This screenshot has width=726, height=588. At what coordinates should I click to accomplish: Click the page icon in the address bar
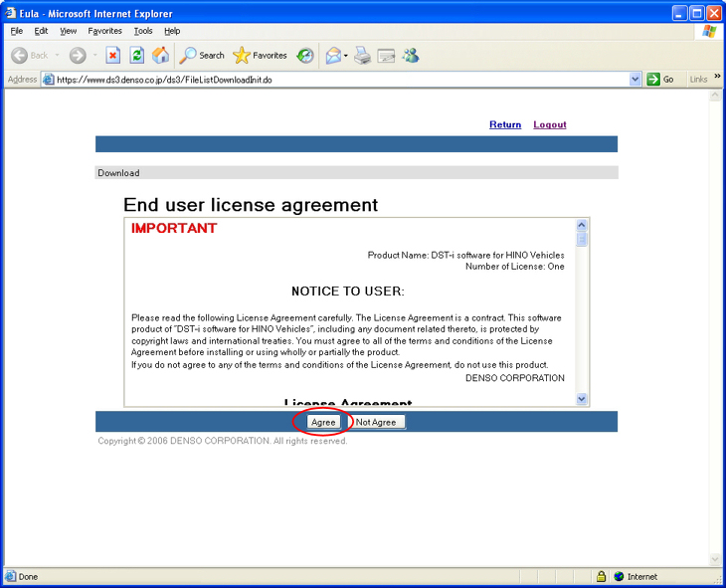(48, 80)
